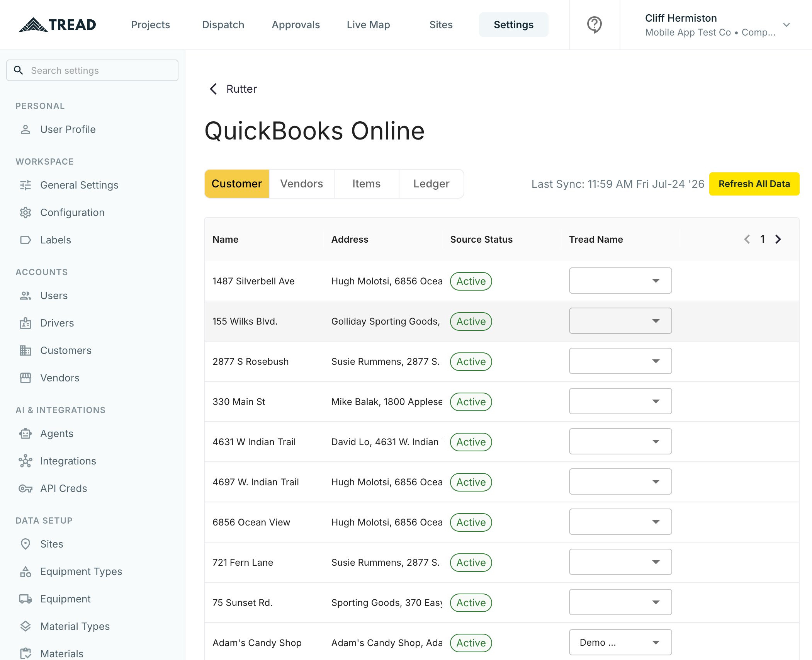This screenshot has height=660, width=812.
Task: Click the Users people icon
Action: (x=25, y=296)
